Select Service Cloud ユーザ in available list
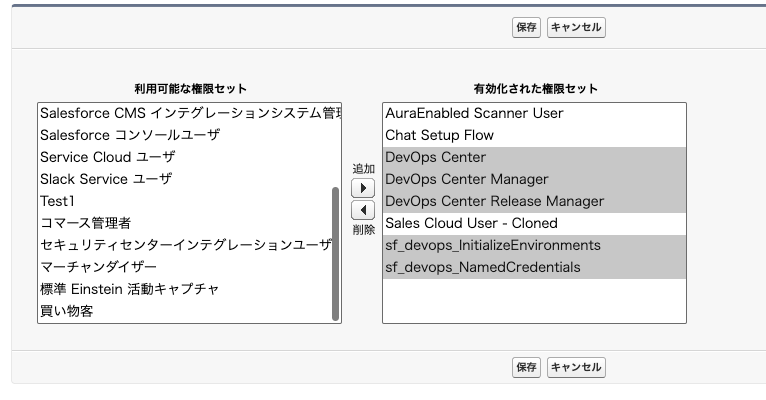 click(107, 157)
